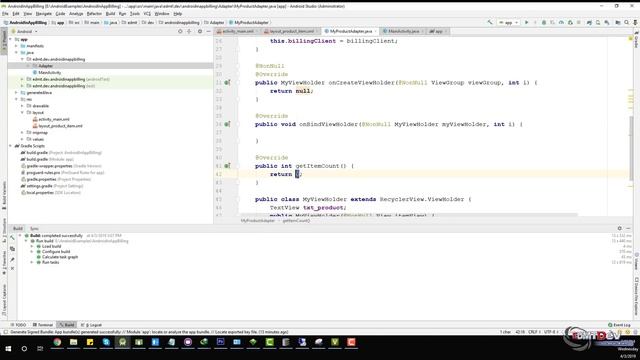Hide the Project panel with the minus icon
The width and height of the screenshot is (640, 360).
tap(209, 31)
